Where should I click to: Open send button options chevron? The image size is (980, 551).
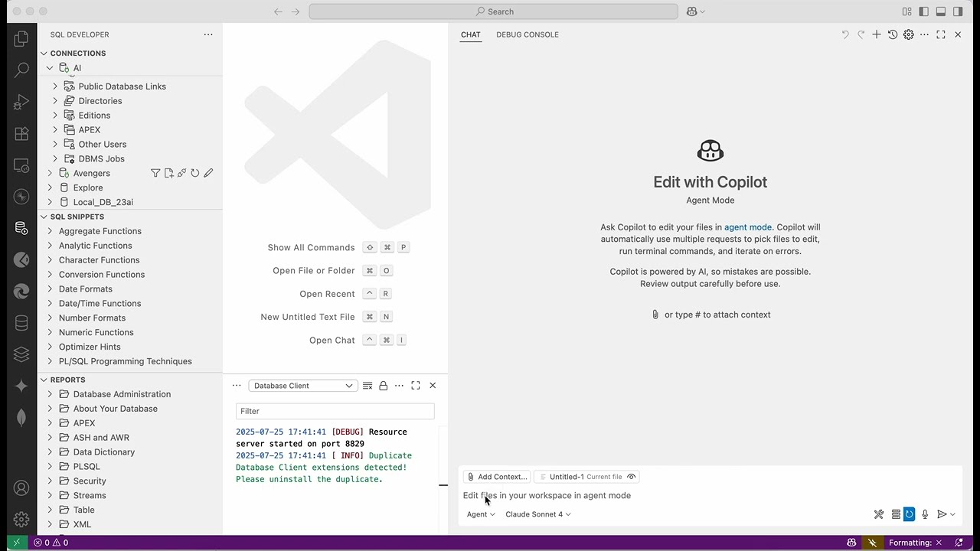[x=952, y=514]
